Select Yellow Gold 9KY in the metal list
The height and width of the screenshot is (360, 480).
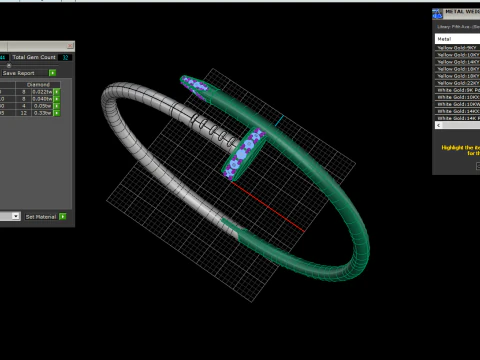tap(457, 48)
